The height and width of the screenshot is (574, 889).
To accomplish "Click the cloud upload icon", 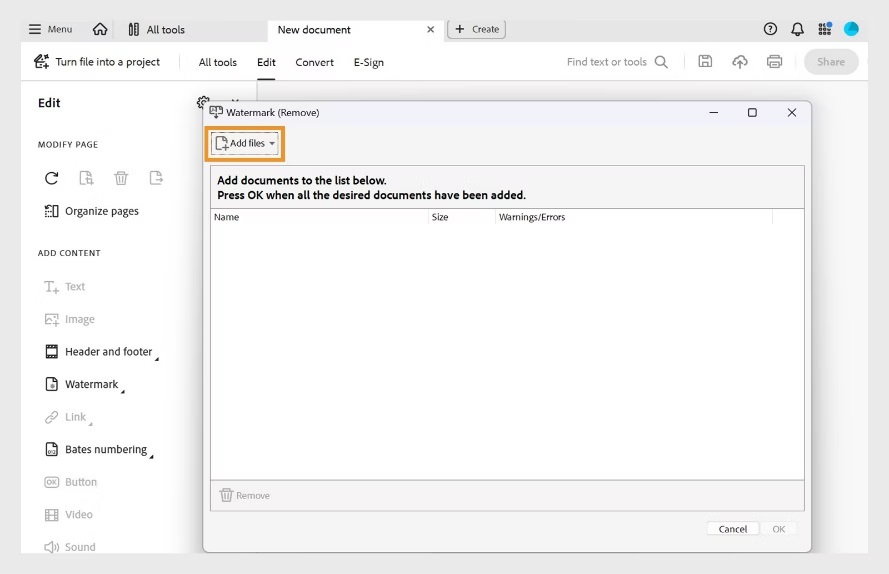I will pyautogui.click(x=740, y=61).
